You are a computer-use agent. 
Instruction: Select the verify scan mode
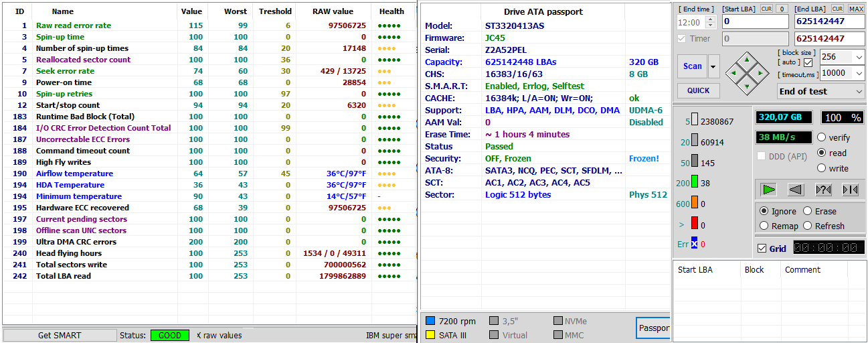[x=821, y=137]
